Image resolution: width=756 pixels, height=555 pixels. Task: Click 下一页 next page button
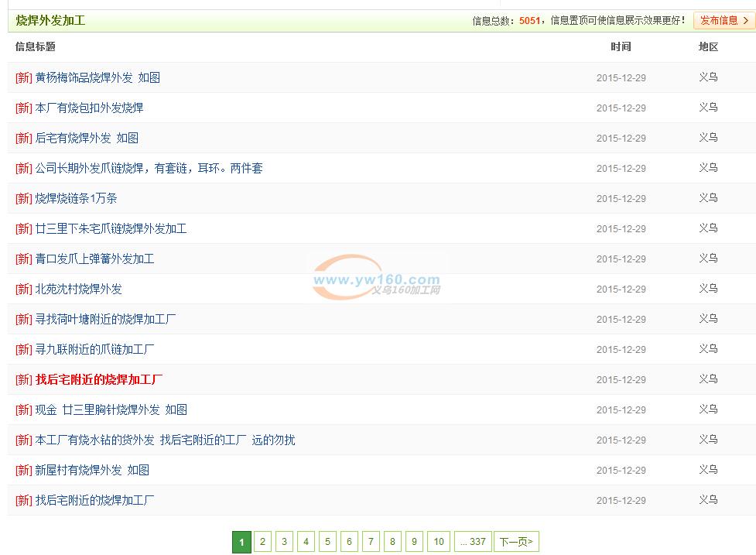[x=516, y=542]
